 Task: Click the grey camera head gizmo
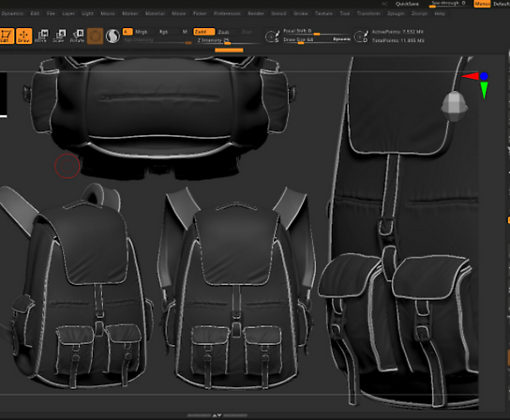click(454, 107)
